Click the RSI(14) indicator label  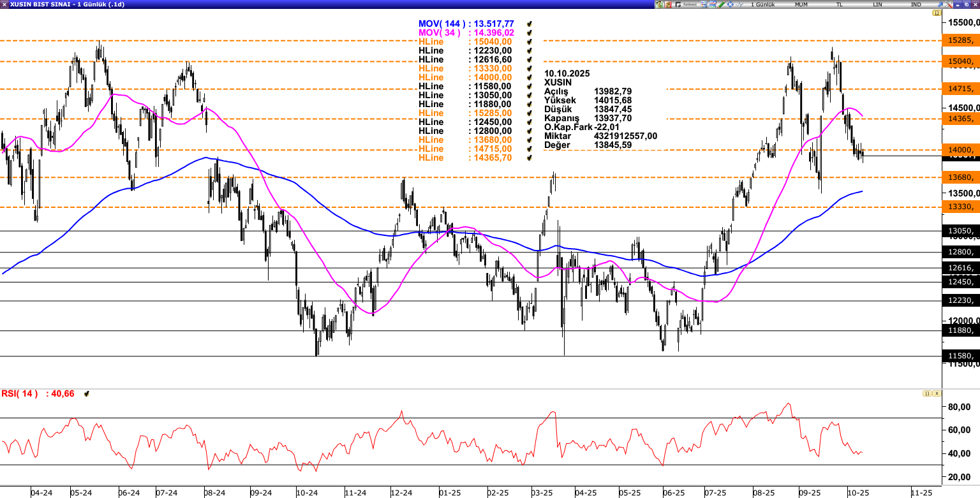[x=19, y=394]
